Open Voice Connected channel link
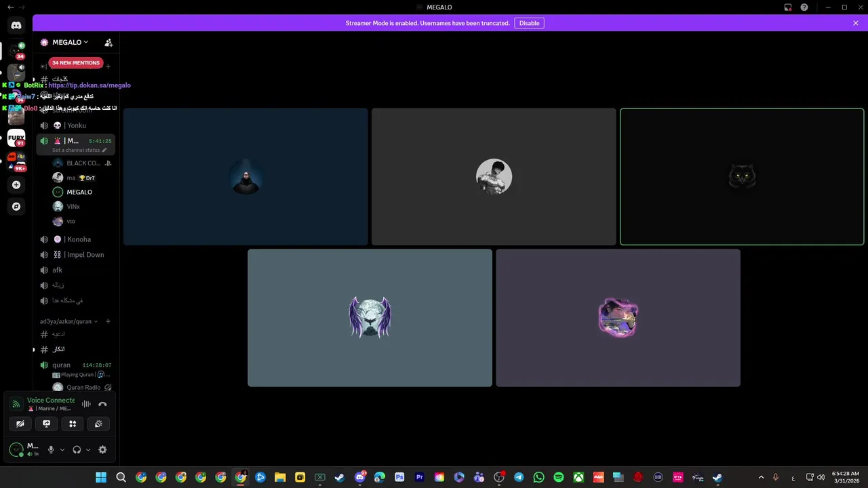This screenshot has width=868, height=488. coord(51,409)
